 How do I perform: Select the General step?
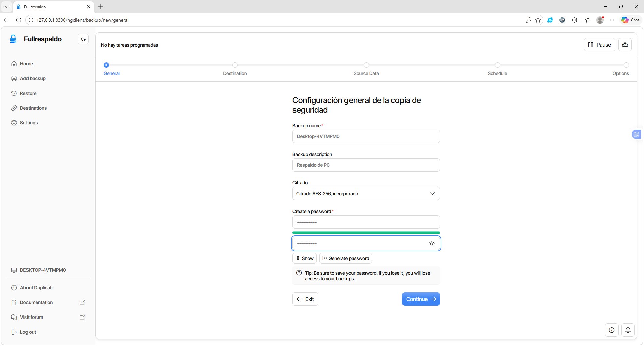(111, 69)
